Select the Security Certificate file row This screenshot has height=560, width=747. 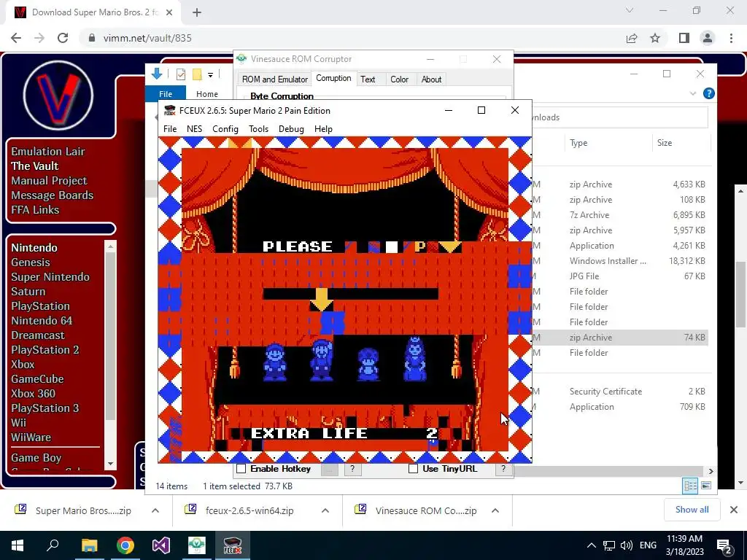(619, 392)
